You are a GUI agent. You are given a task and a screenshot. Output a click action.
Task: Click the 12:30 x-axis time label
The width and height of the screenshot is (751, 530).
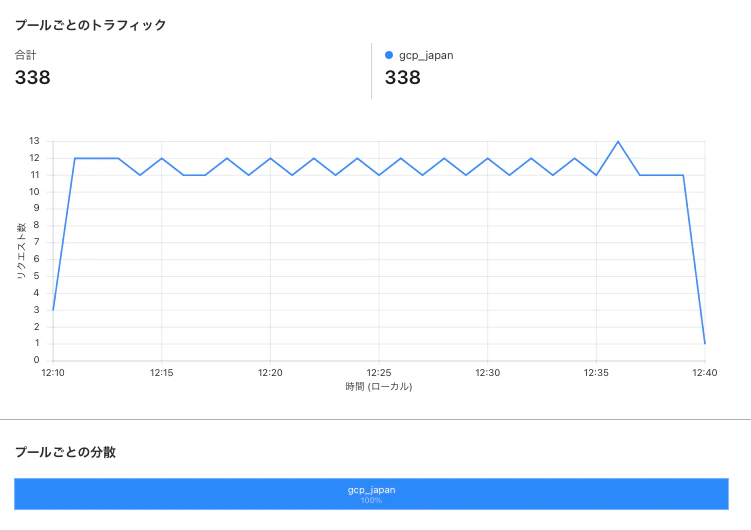pos(488,372)
